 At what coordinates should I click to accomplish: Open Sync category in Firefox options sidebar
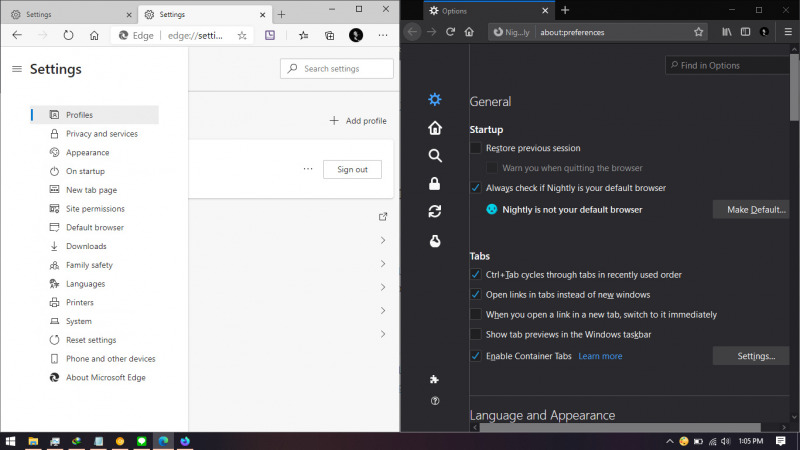(x=435, y=211)
